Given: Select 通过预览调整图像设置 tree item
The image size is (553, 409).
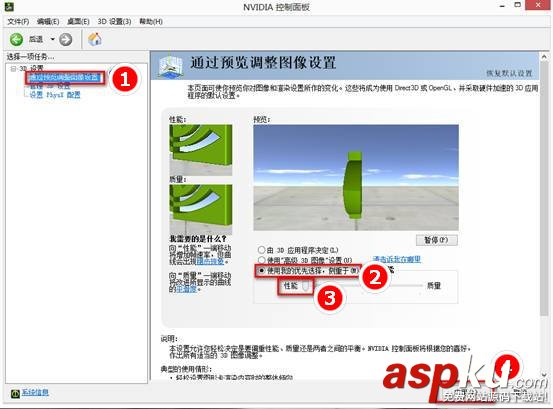Looking at the screenshot, I should [65, 77].
